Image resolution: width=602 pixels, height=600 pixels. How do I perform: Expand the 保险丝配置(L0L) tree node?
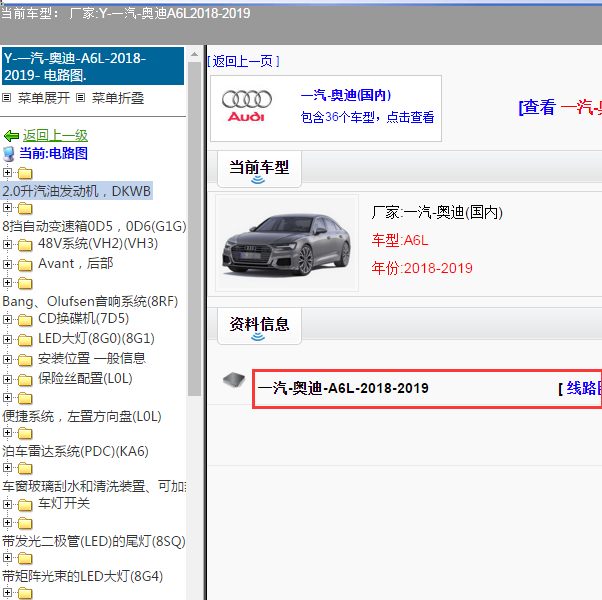pos(7,379)
